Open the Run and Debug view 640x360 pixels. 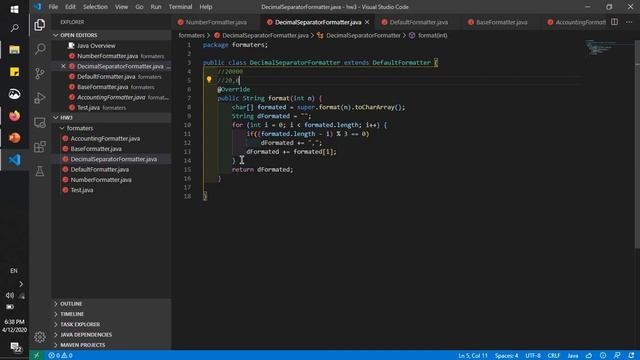[x=40, y=98]
